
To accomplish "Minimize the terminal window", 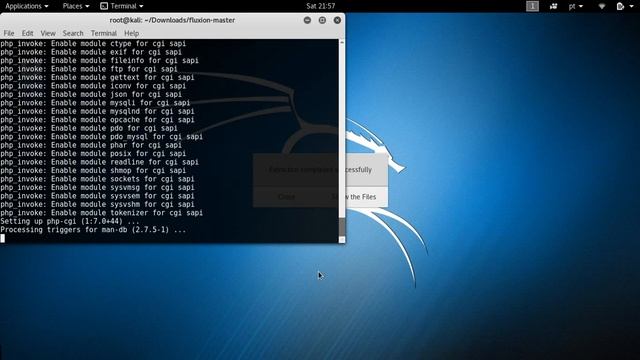I will 307,20.
